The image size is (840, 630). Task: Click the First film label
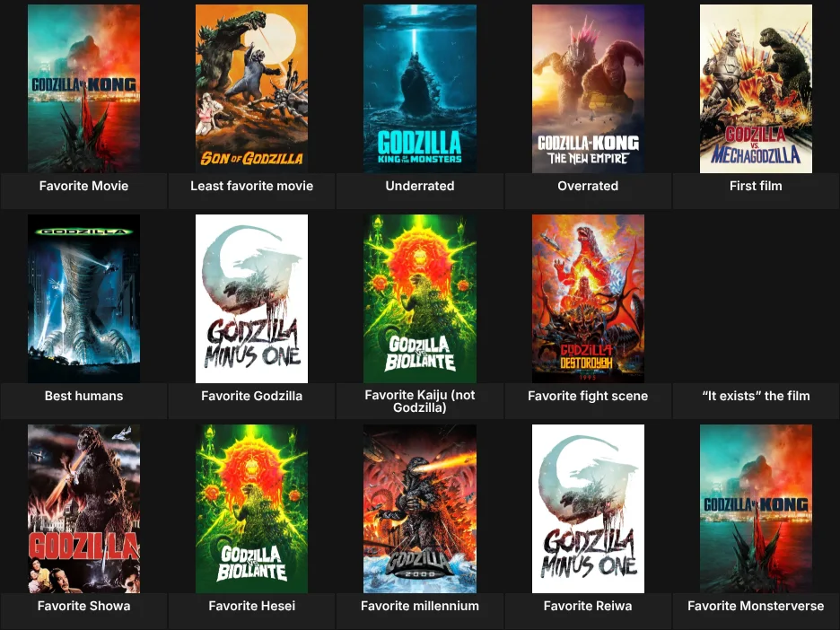click(756, 186)
